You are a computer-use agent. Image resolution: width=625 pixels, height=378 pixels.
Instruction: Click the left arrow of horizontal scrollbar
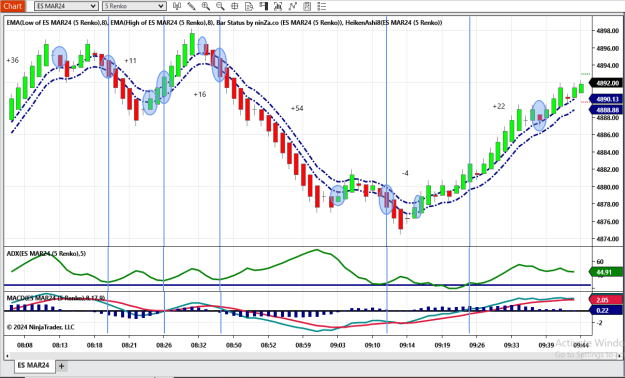(x=7, y=355)
